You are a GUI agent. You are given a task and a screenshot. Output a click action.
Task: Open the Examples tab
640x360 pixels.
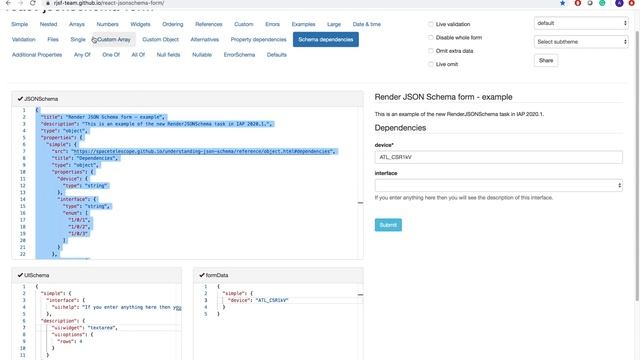pyautogui.click(x=303, y=24)
